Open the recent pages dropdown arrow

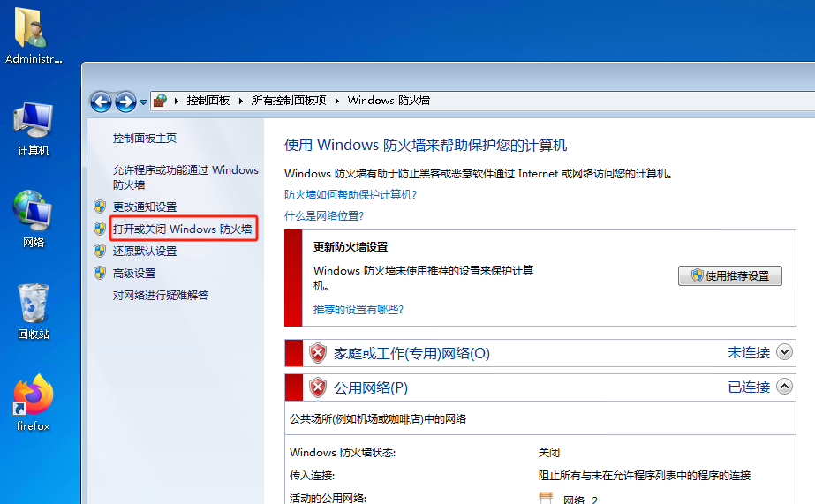point(143,102)
